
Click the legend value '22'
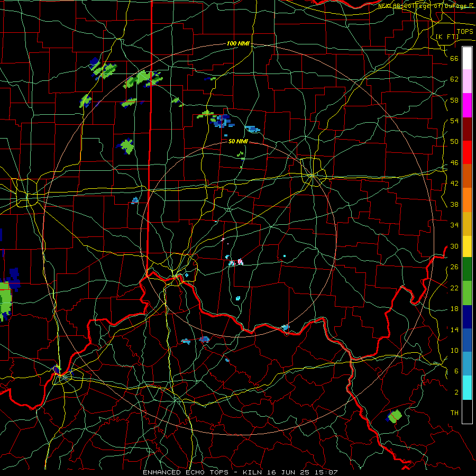point(454,288)
